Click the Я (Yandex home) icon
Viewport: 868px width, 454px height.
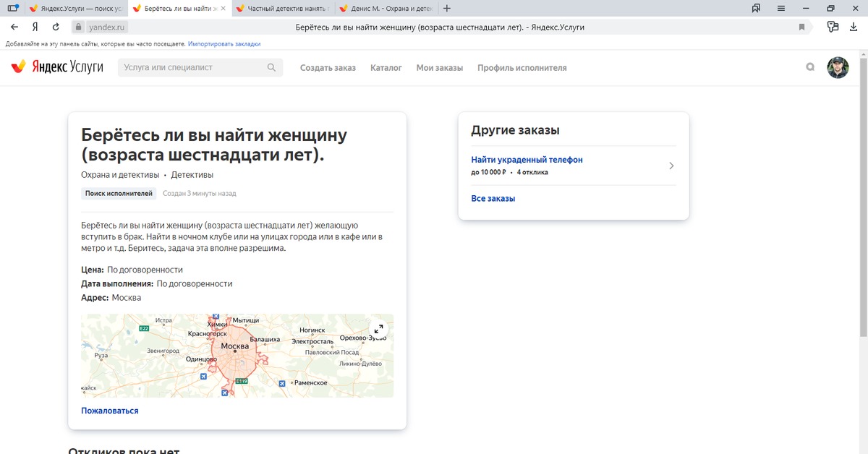pos(35,27)
